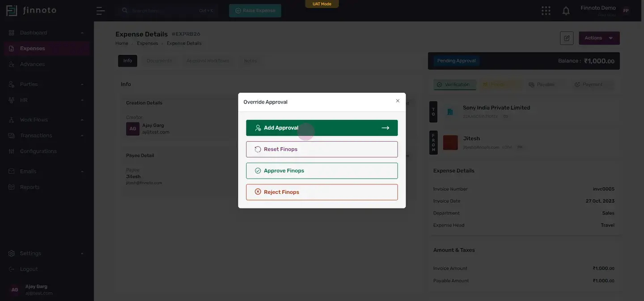Screen dimensions: 644x301
Task: Click the Add Approval button
Action: 322,128
